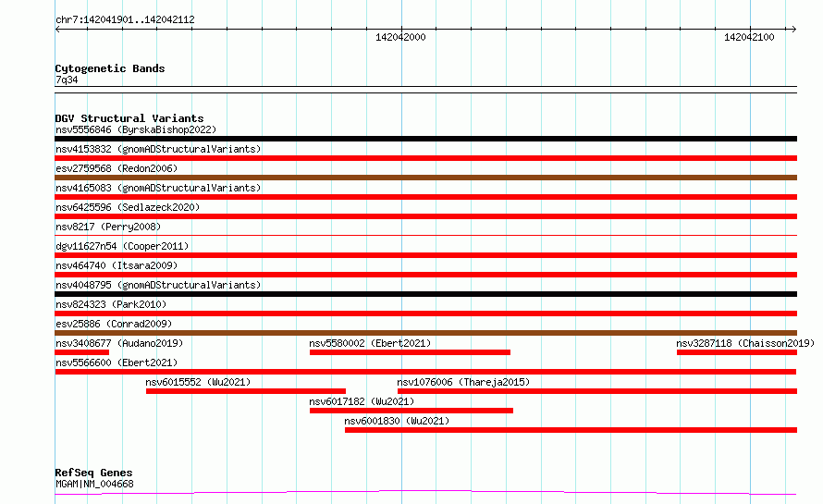This screenshot has height=504, width=823.
Task: Click the DGV Structural Variants track title
Action: tap(129, 118)
